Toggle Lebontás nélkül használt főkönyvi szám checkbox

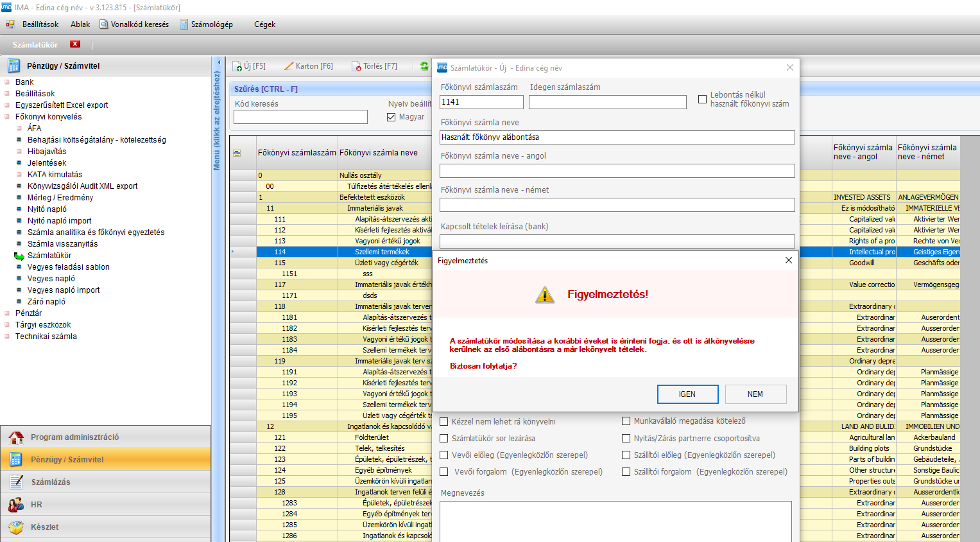pyautogui.click(x=702, y=100)
